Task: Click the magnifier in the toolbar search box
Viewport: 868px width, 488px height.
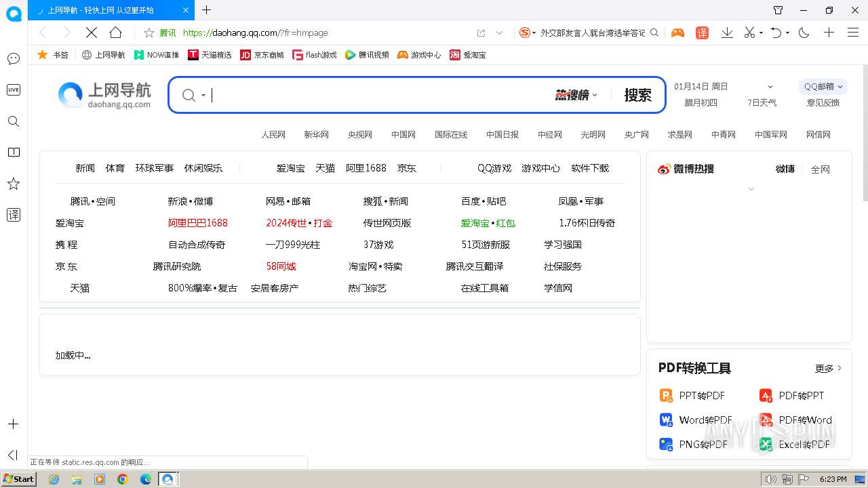Action: [654, 33]
